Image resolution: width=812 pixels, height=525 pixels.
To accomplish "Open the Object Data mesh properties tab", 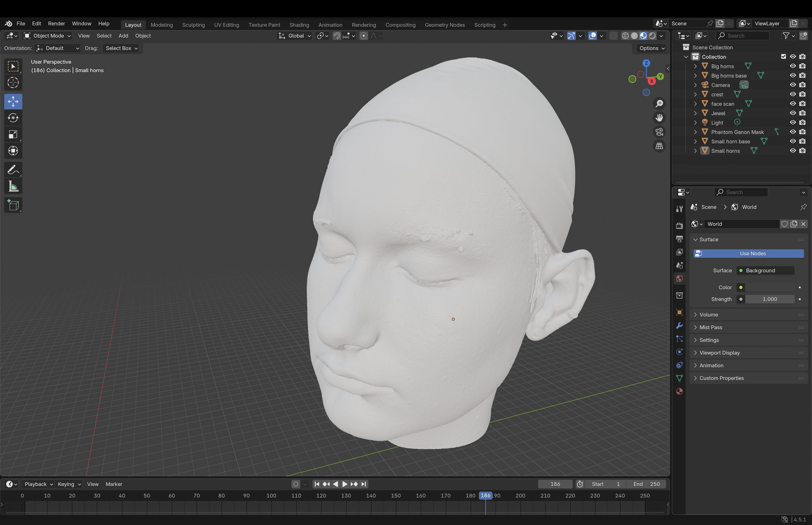I will pos(679,378).
